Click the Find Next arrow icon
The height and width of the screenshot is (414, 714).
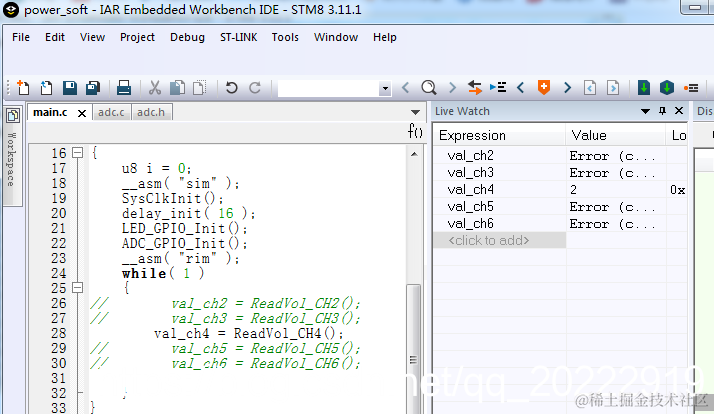point(452,87)
